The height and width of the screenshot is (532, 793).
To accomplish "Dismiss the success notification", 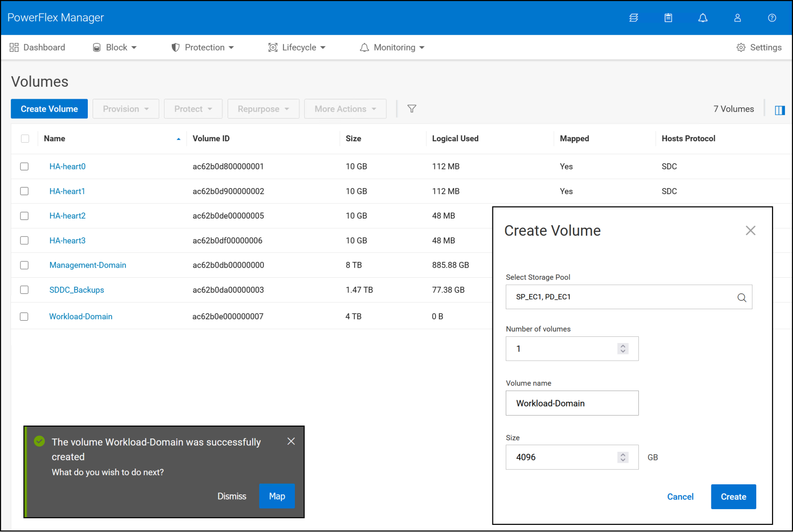I will click(x=232, y=496).
